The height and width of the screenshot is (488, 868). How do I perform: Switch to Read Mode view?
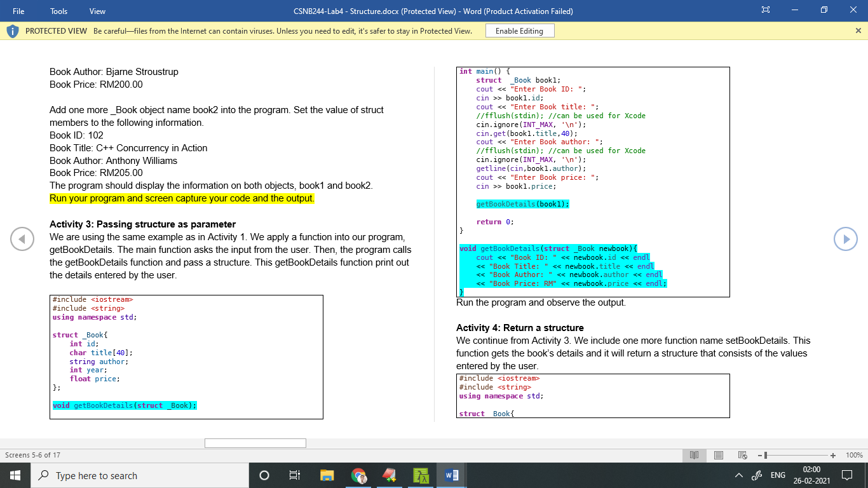click(x=694, y=455)
